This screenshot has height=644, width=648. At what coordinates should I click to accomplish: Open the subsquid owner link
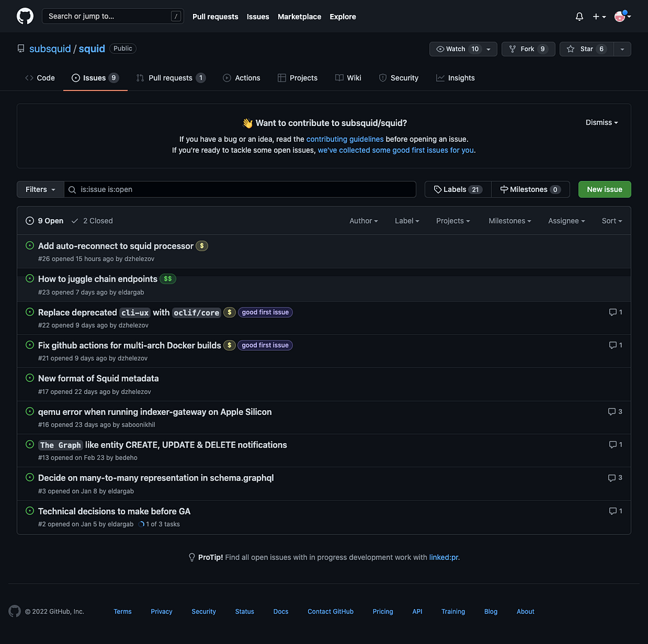click(x=50, y=49)
